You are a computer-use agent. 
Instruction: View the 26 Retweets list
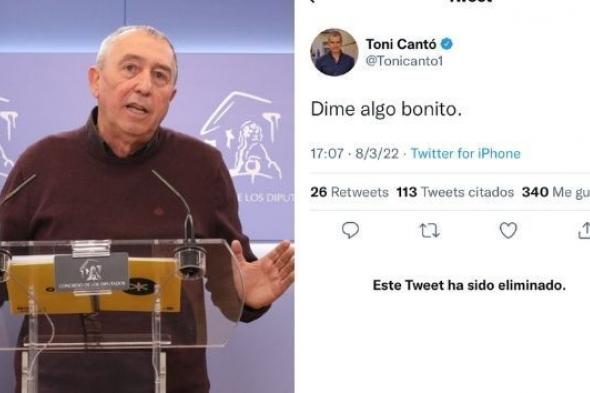[349, 192]
